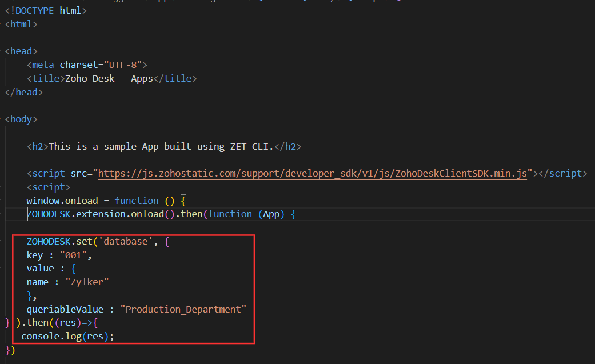
Task: Click the ZOHODESK.set method call
Action: click(x=59, y=241)
